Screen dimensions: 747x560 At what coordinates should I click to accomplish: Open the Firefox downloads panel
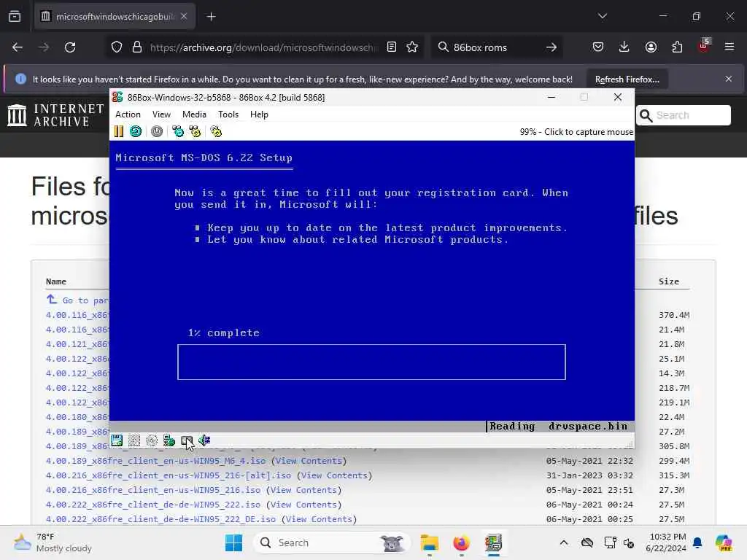tap(624, 47)
